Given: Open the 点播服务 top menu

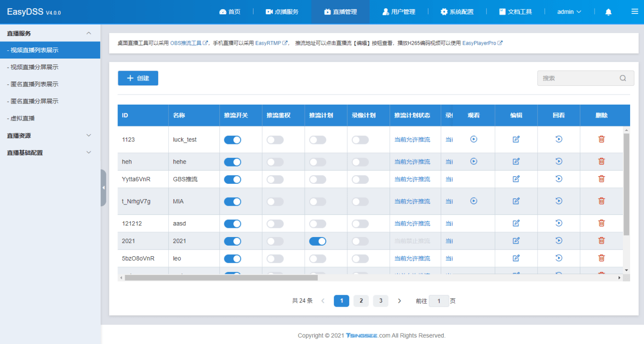Looking at the screenshot, I should (x=282, y=12).
